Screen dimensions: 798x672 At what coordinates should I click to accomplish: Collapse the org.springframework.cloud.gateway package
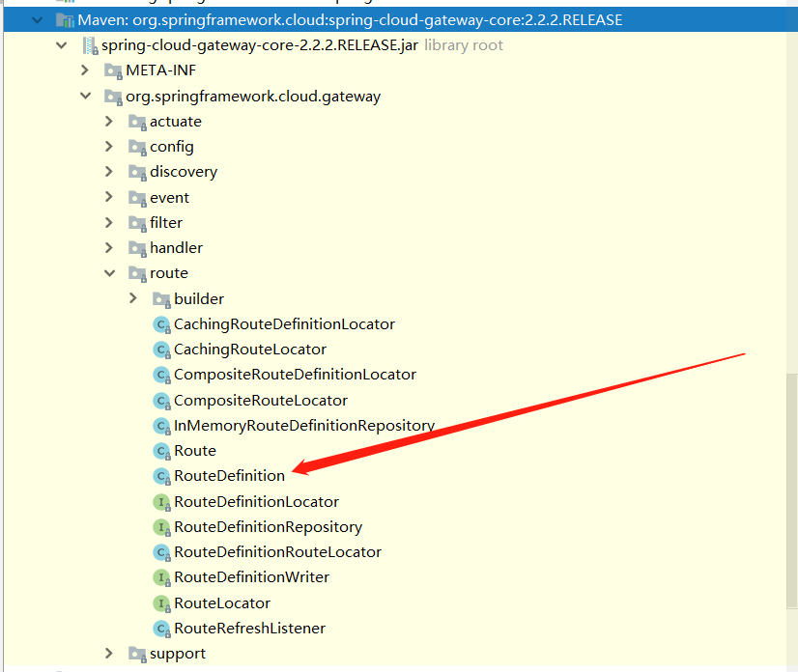pyautogui.click(x=85, y=96)
